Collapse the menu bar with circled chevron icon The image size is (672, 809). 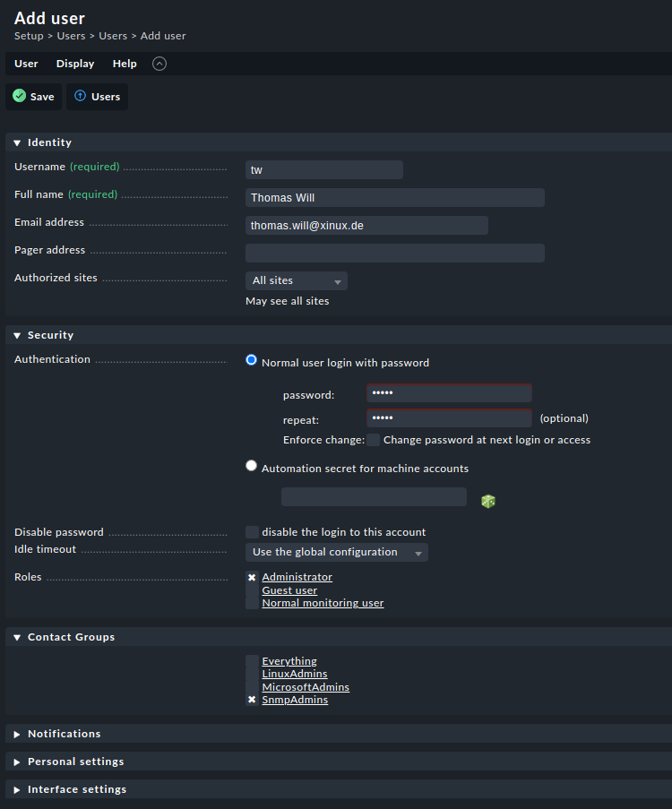(x=159, y=64)
